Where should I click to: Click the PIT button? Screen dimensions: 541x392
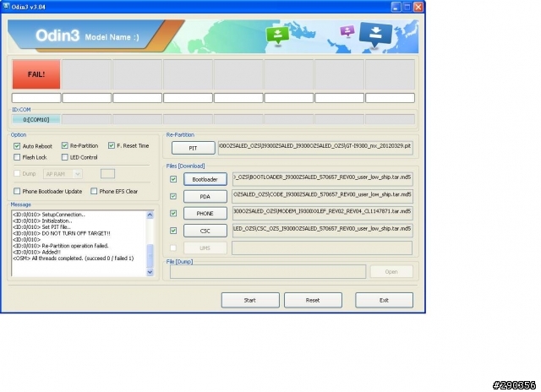point(194,148)
